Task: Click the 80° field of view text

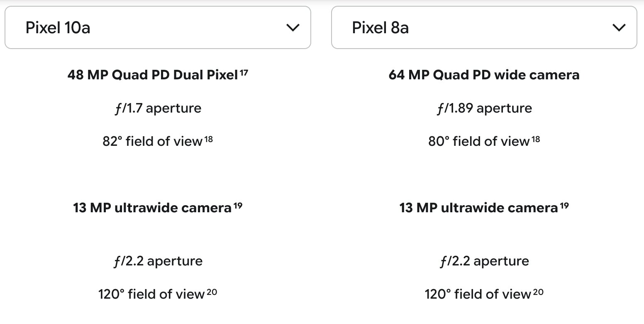Action: click(478, 142)
